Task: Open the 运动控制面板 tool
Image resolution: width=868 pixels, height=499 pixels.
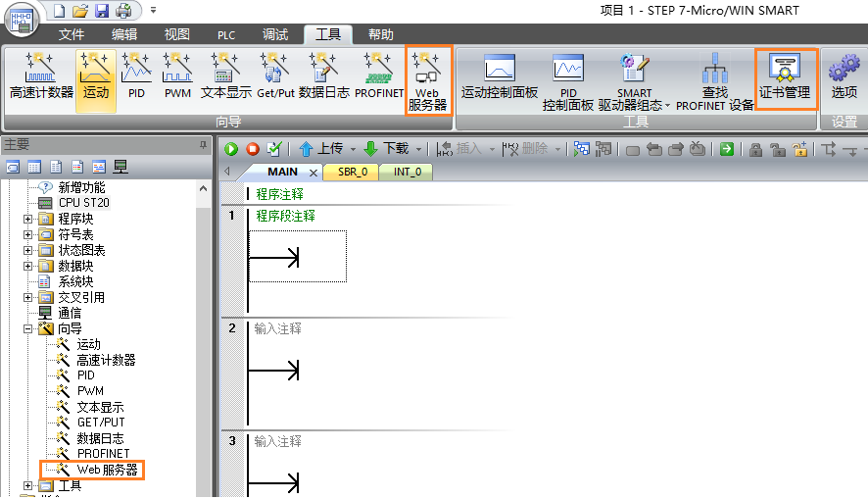Action: coord(500,78)
